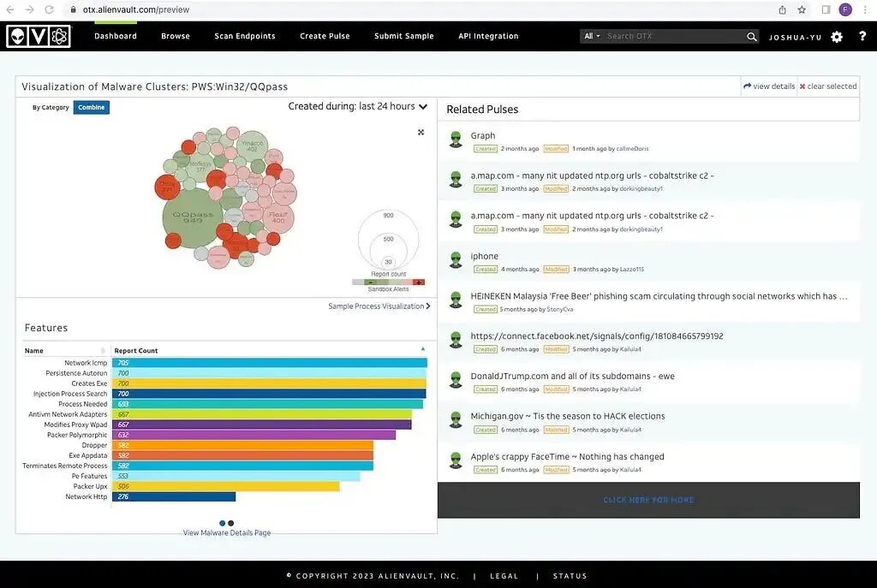Screen dimensions: 877x588
Task: Open the settings gear icon
Action: click(x=837, y=37)
